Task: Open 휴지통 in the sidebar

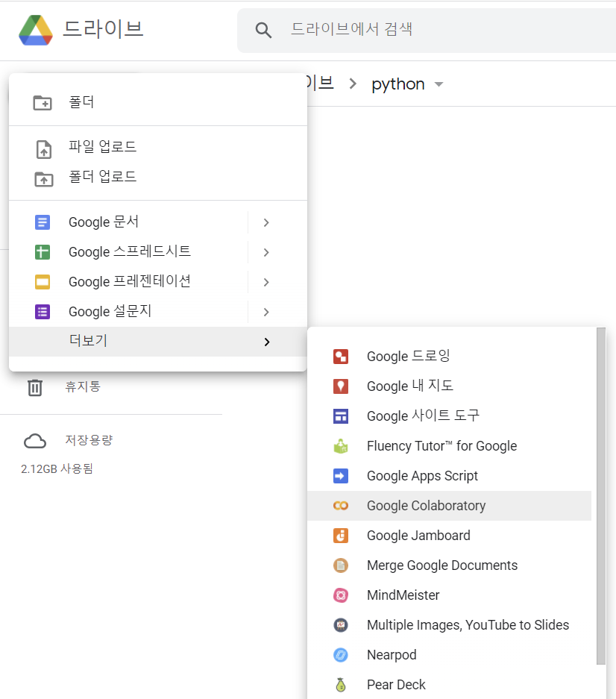Action: pos(83,386)
